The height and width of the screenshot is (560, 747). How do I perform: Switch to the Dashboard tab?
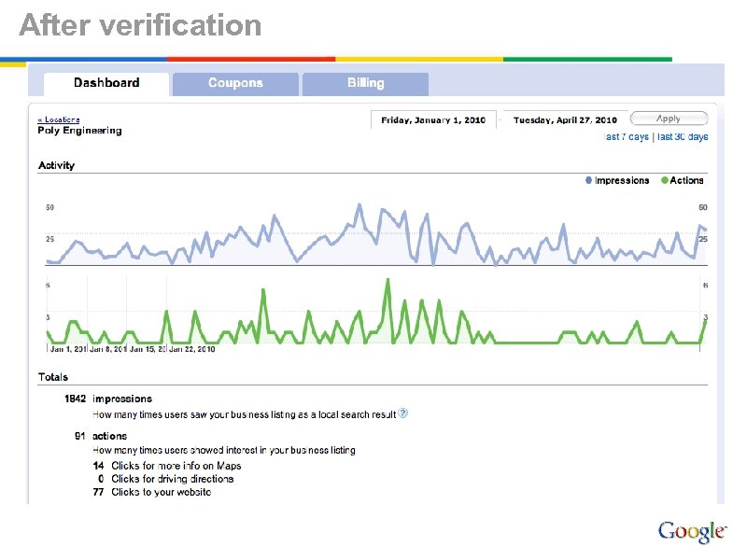click(x=106, y=83)
